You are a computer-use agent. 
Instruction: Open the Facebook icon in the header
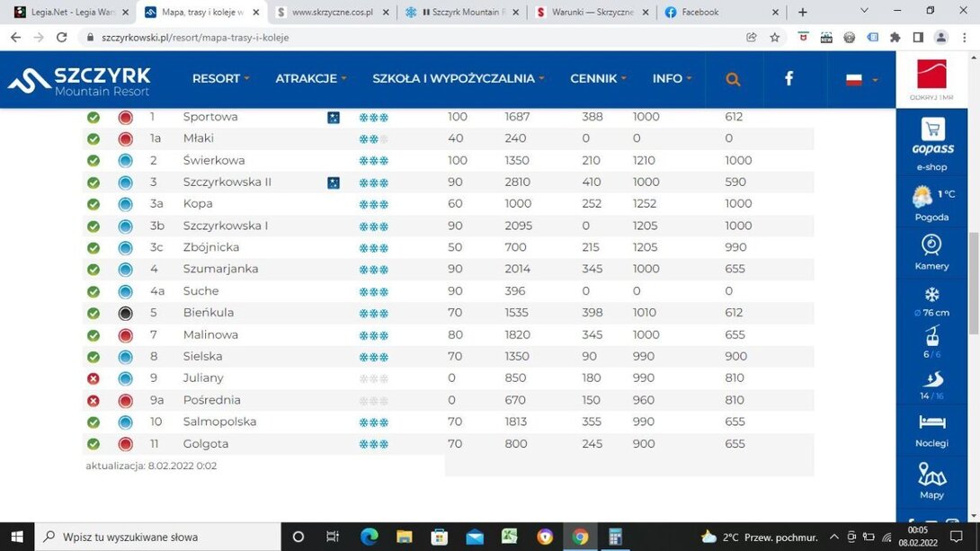(x=788, y=78)
